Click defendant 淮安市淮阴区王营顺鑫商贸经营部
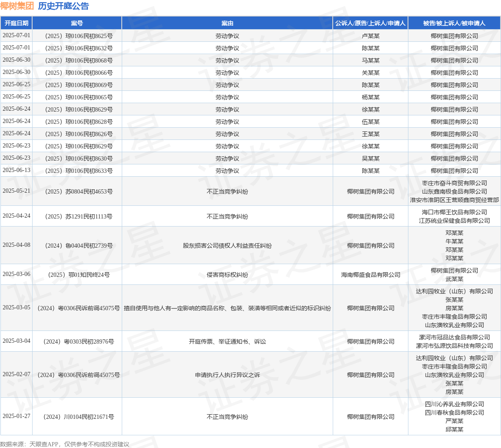Viewport: 501px width, 448px height. point(454,200)
